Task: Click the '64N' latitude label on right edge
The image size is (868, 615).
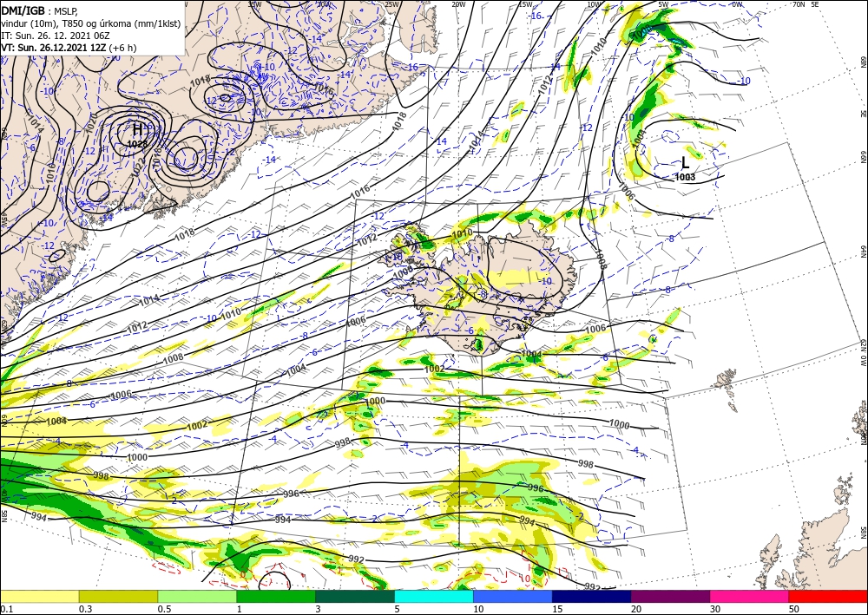Action: (863, 252)
